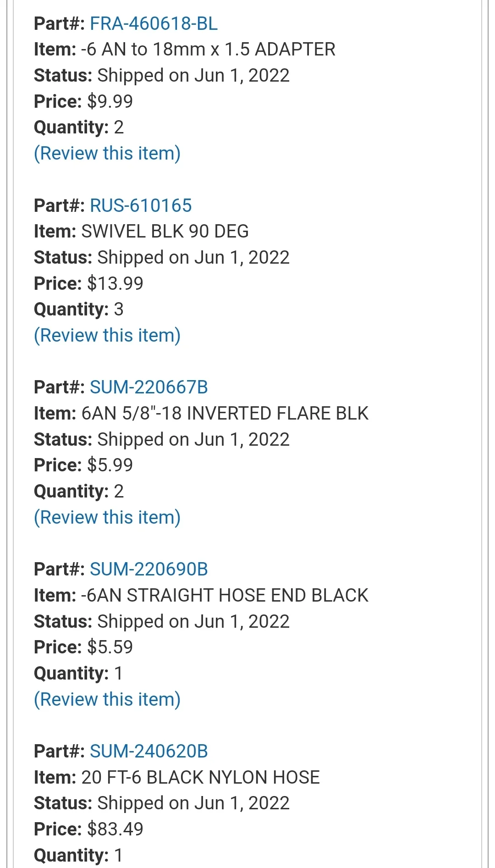Open part number SUM-220690B link
This screenshot has width=495, height=868.
point(149,569)
